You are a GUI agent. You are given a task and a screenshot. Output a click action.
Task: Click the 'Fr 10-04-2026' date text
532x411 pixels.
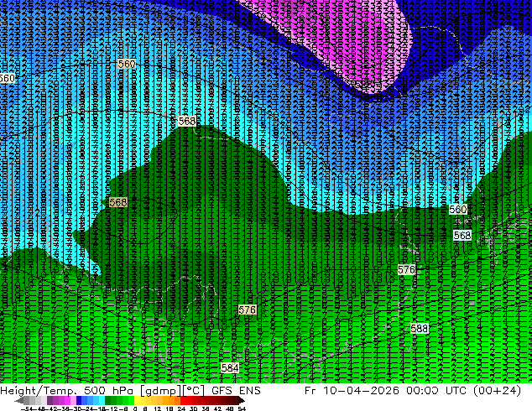352,391
